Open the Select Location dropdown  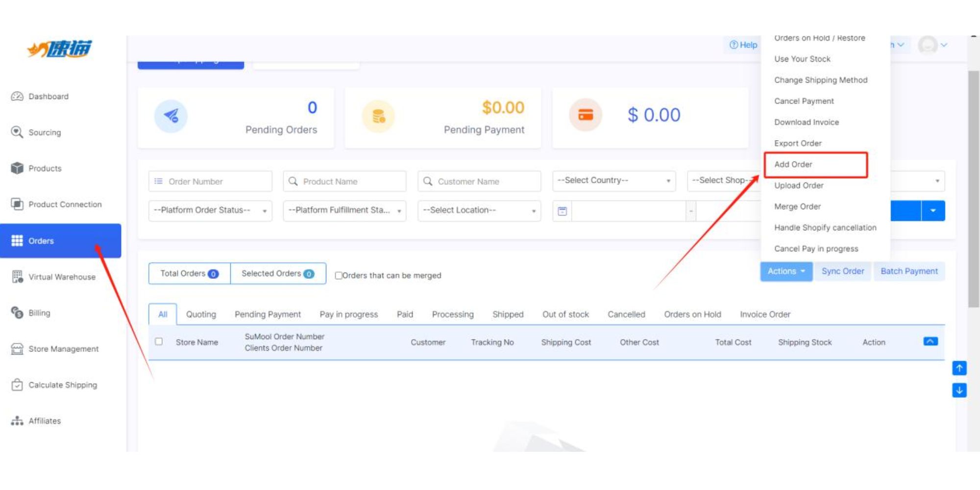(x=479, y=211)
